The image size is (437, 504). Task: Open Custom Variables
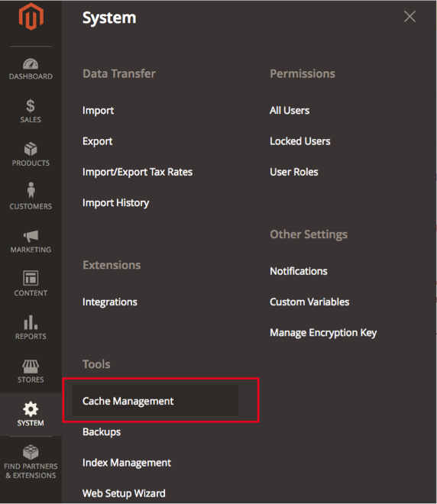point(309,302)
